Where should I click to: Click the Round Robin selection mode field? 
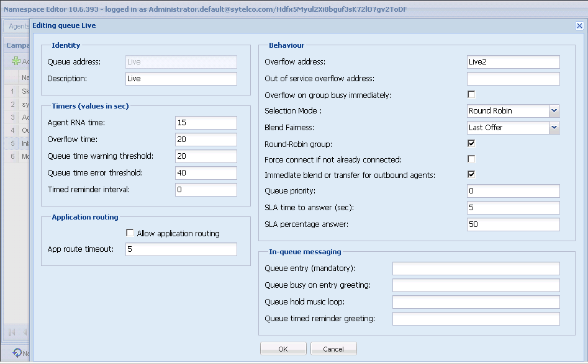[x=508, y=111]
